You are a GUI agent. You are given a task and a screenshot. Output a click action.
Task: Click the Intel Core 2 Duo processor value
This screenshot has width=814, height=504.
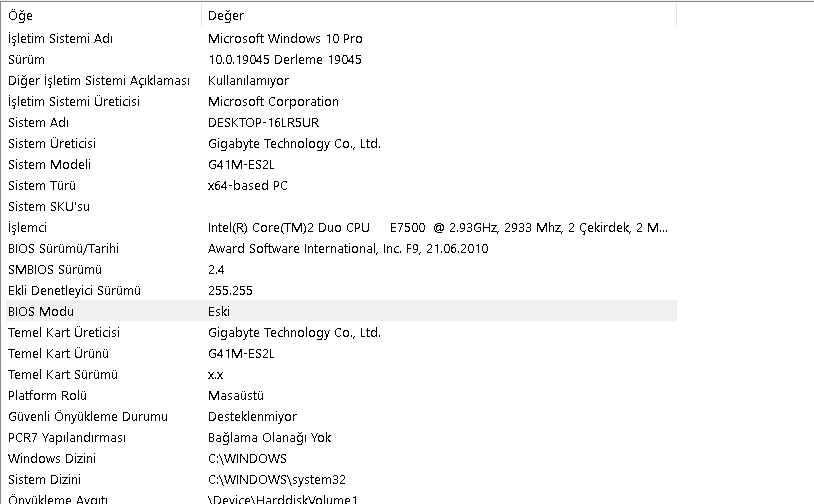pyautogui.click(x=437, y=227)
